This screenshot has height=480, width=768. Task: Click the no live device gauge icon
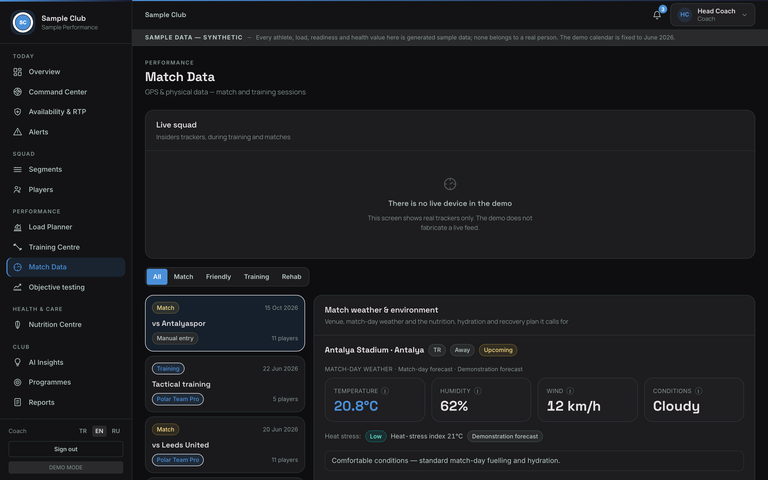(x=450, y=184)
